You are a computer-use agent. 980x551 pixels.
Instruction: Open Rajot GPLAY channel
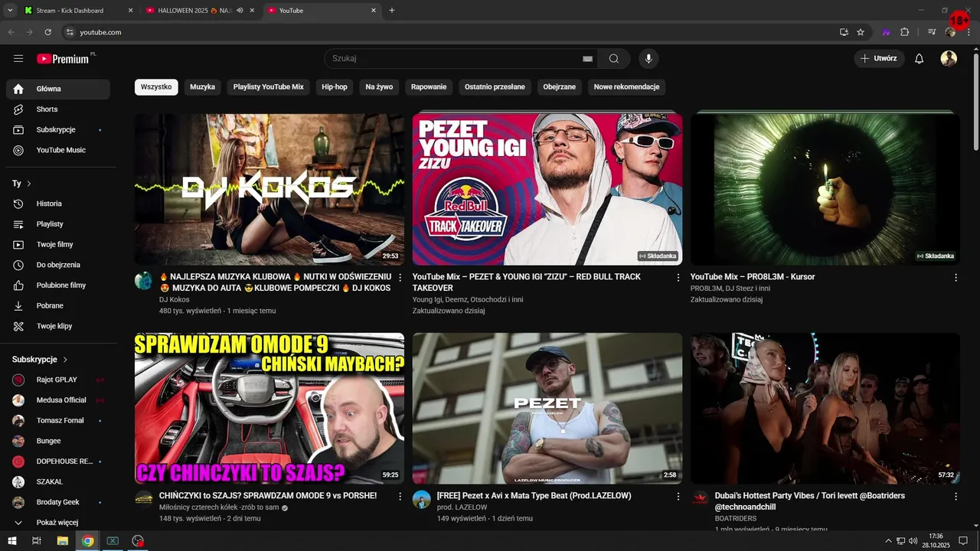click(58, 380)
